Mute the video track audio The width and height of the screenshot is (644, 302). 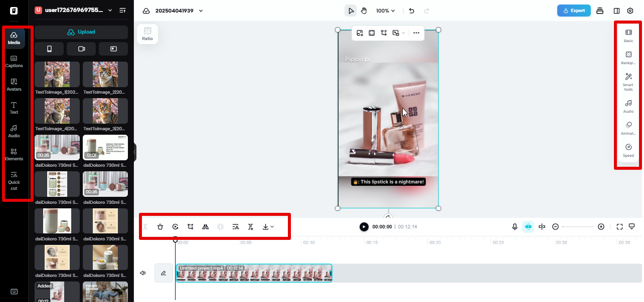pos(142,272)
